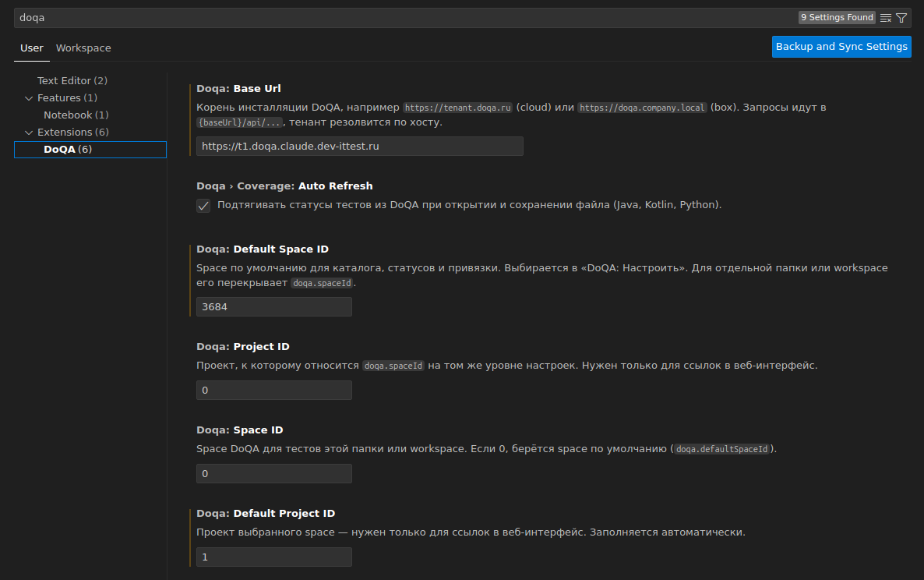Click doqa.spaceId code in Default Space description

[x=323, y=284]
